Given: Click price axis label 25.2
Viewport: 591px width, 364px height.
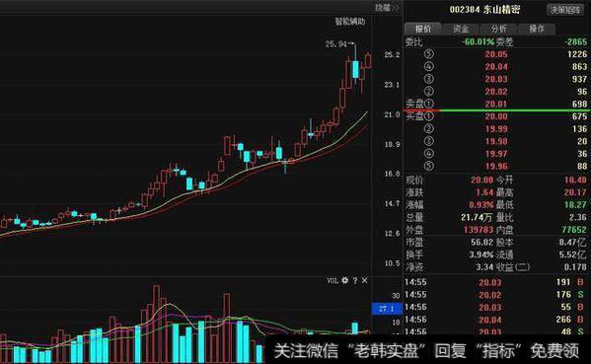Looking at the screenshot, I should 392,55.
